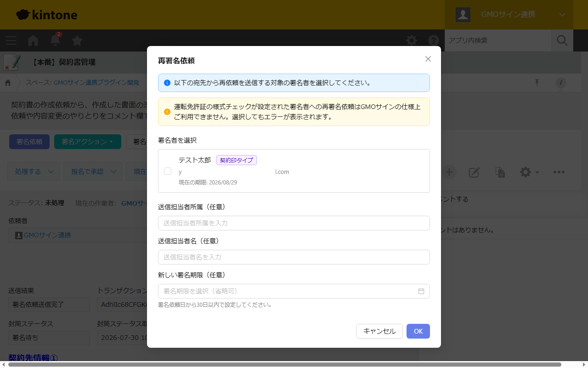Open the help question mark icon
The width and height of the screenshot is (588, 368).
[434, 40]
